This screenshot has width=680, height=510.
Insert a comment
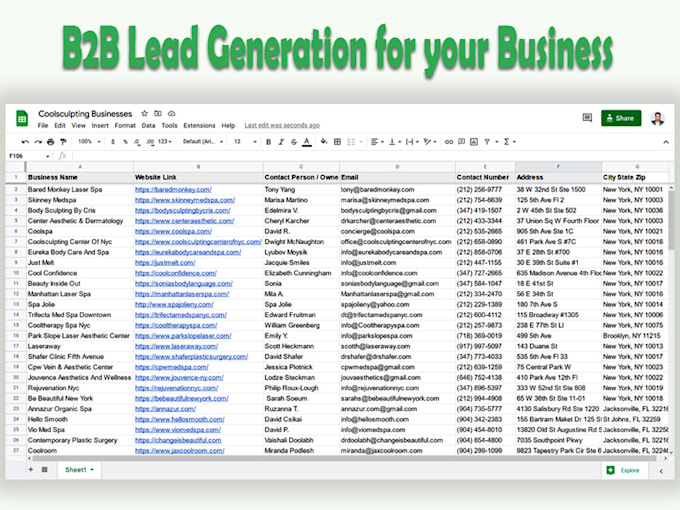tap(461, 142)
